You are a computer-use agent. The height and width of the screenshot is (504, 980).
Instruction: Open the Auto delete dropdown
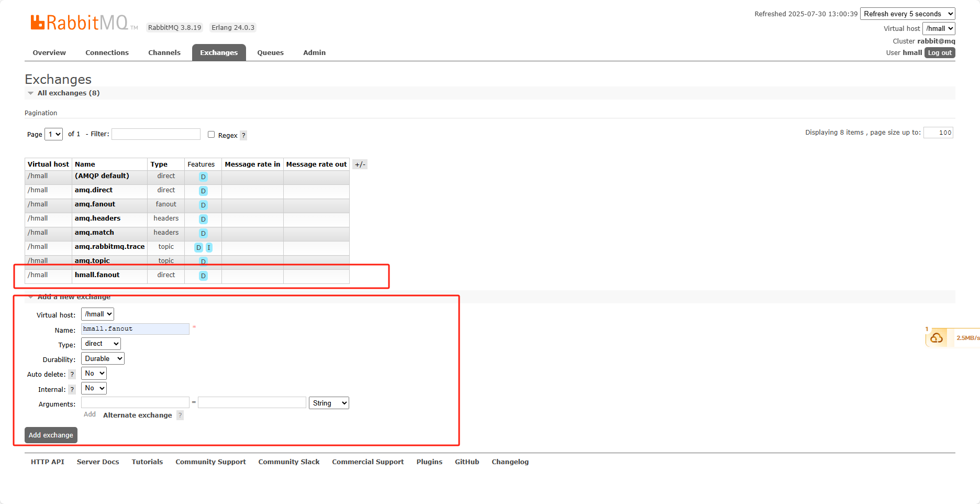(94, 374)
